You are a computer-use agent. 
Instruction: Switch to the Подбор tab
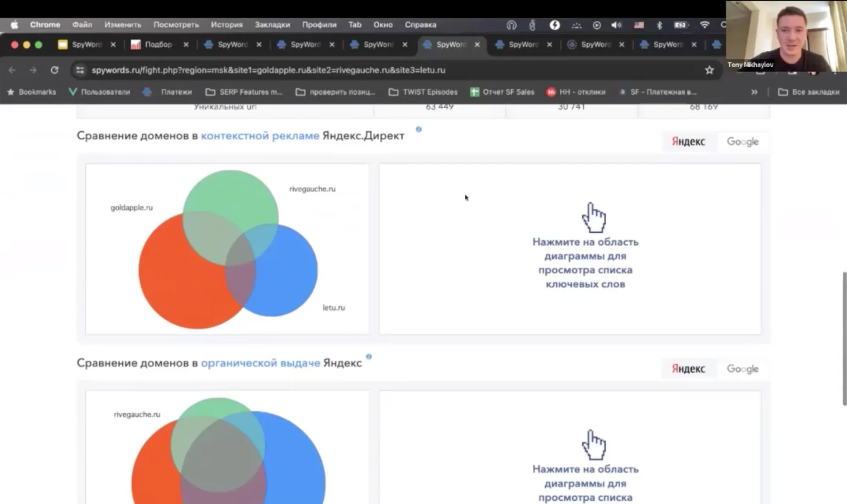coord(158,45)
